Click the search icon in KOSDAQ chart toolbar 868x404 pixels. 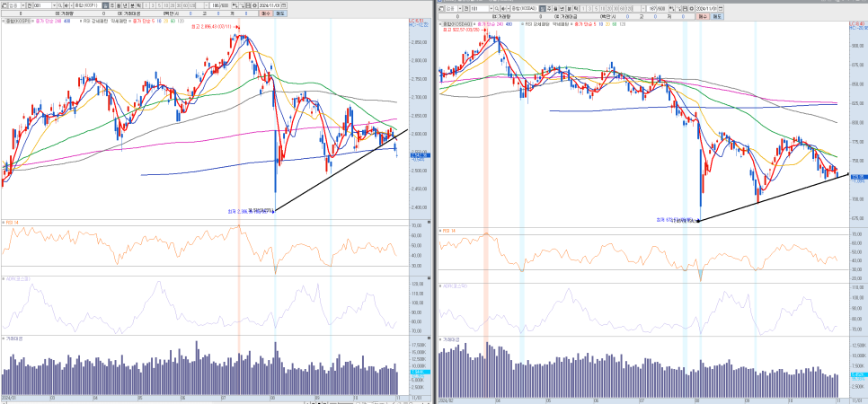pos(497,8)
